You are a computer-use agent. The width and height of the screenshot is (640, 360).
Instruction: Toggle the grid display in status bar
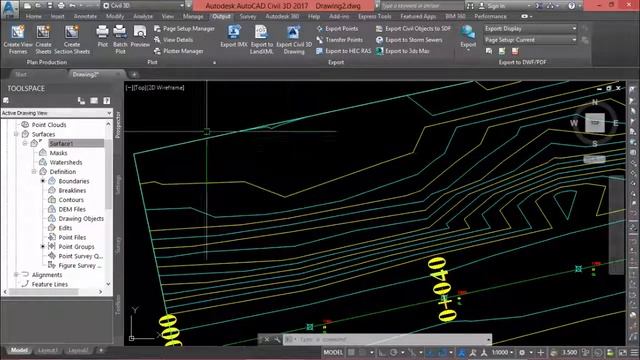[351, 352]
